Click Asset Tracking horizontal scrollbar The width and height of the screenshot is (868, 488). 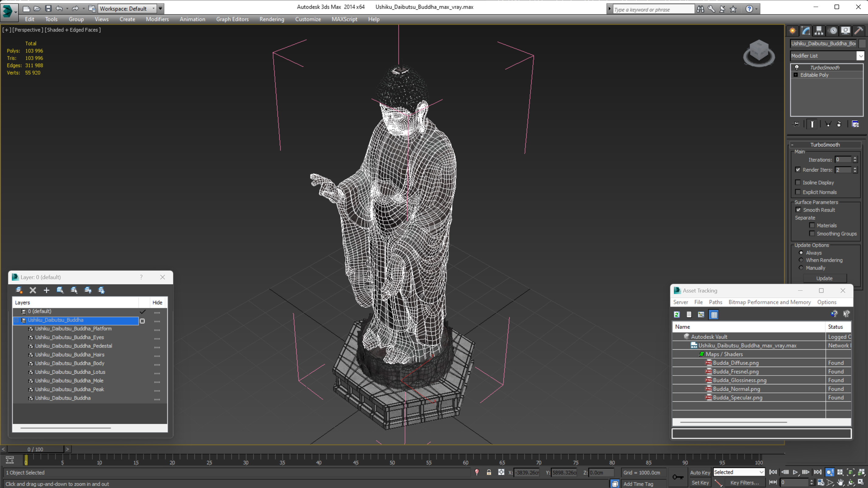click(x=733, y=422)
